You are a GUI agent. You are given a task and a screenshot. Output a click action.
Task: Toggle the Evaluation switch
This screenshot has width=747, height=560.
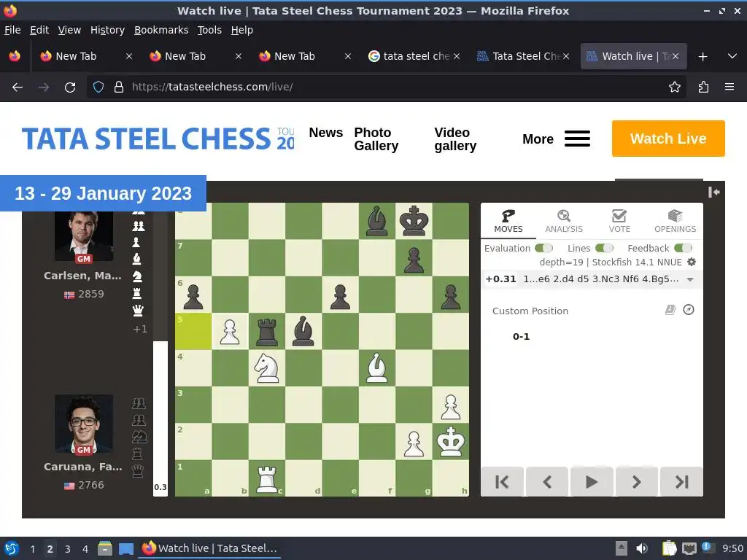coord(543,248)
